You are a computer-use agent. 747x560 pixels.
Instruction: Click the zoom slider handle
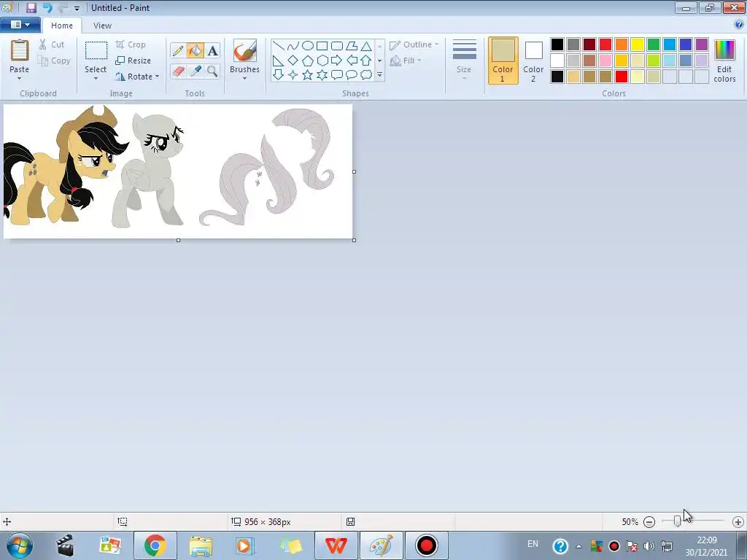(x=677, y=521)
